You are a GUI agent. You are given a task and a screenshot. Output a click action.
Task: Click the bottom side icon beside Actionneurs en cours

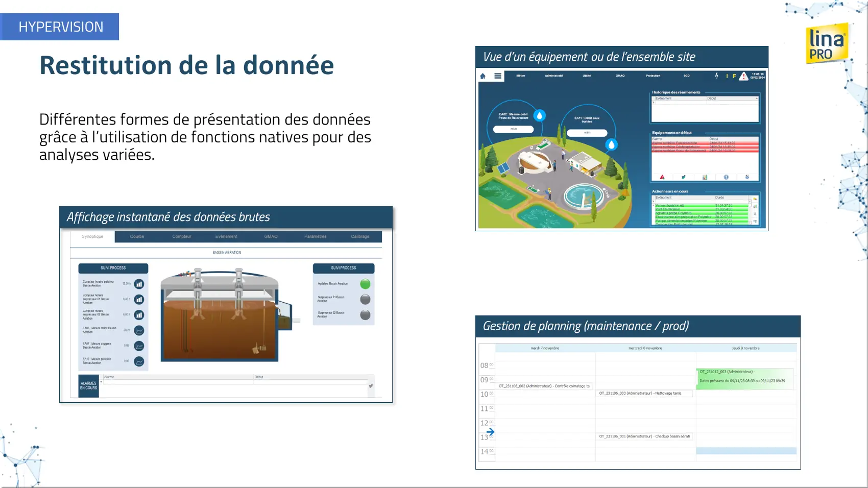(755, 222)
